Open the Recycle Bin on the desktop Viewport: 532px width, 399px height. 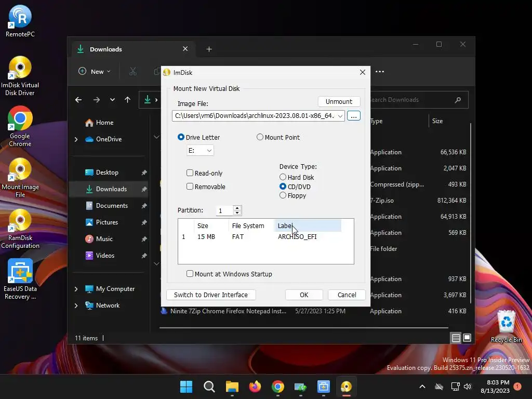coord(506,326)
